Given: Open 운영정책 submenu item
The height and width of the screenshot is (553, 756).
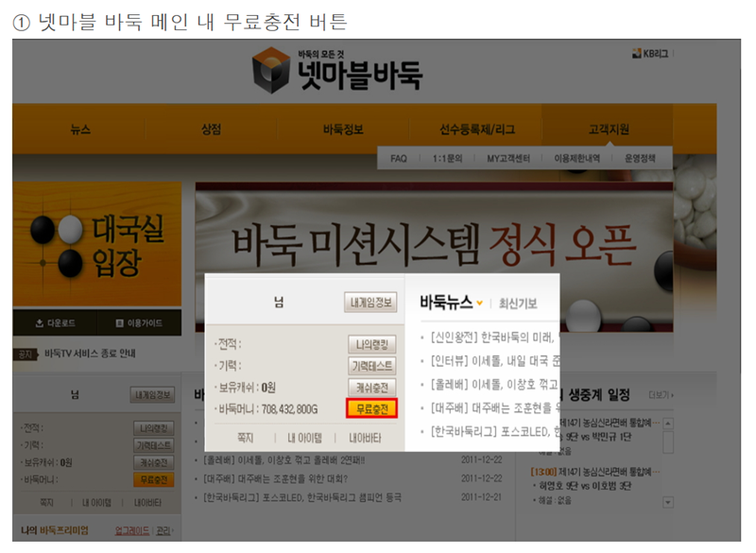Looking at the screenshot, I should pyautogui.click(x=641, y=159).
